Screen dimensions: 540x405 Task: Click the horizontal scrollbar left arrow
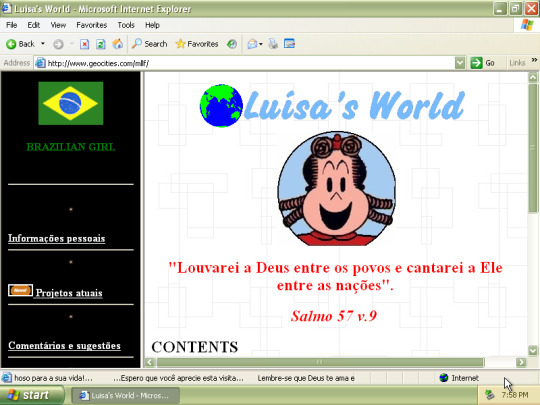coord(150,362)
